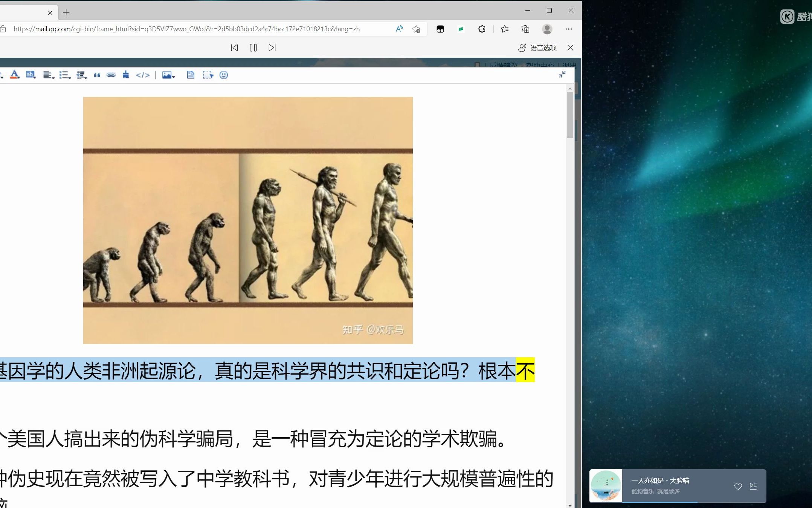Insert a hyperlink
The image size is (812, 508).
tap(111, 75)
